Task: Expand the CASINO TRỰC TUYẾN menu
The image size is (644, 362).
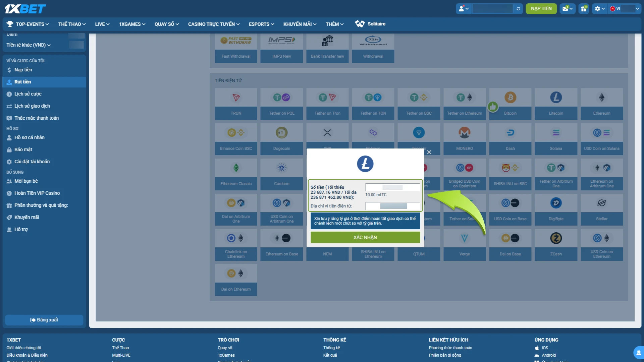Action: click(214, 24)
